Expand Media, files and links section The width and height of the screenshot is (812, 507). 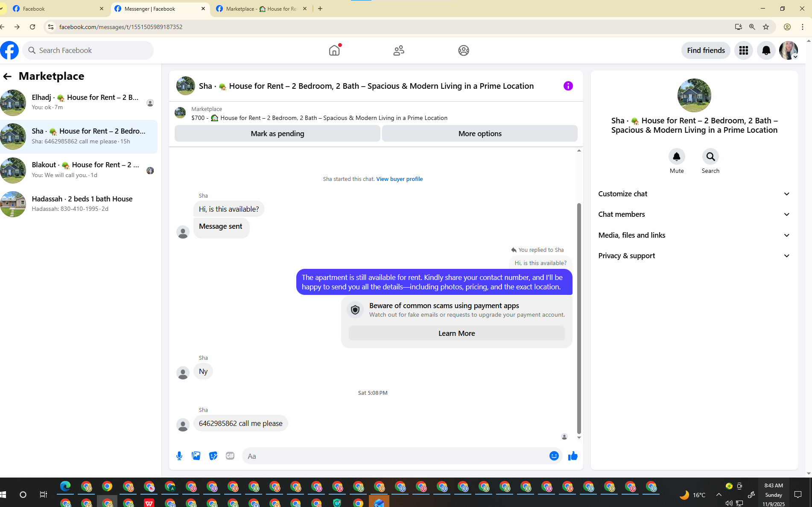[x=694, y=235]
